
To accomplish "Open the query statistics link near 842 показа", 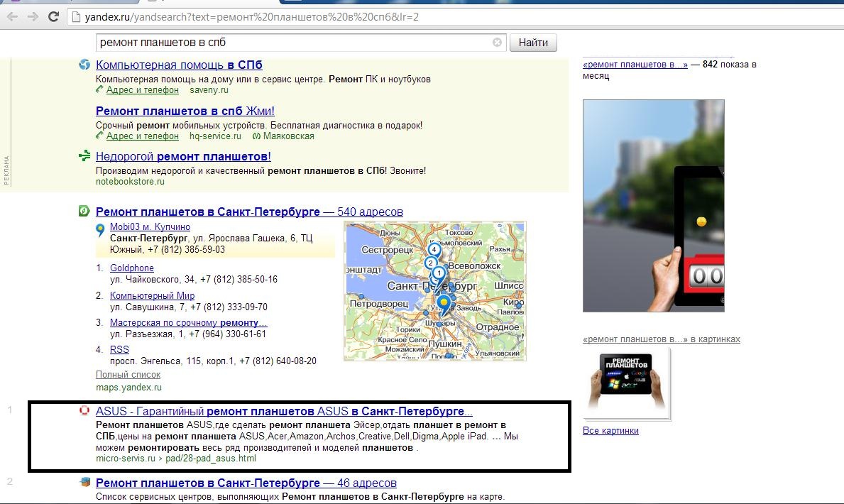I will pyautogui.click(x=635, y=65).
